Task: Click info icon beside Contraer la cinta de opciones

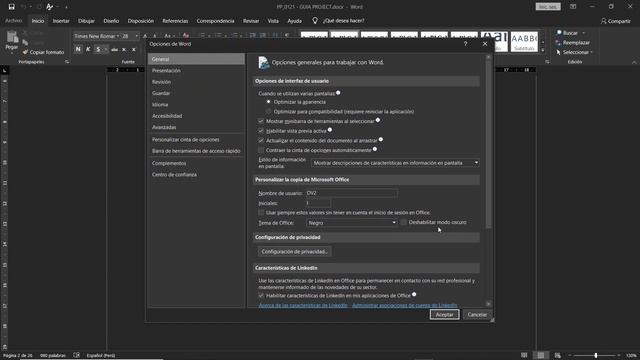Action: coord(375,149)
